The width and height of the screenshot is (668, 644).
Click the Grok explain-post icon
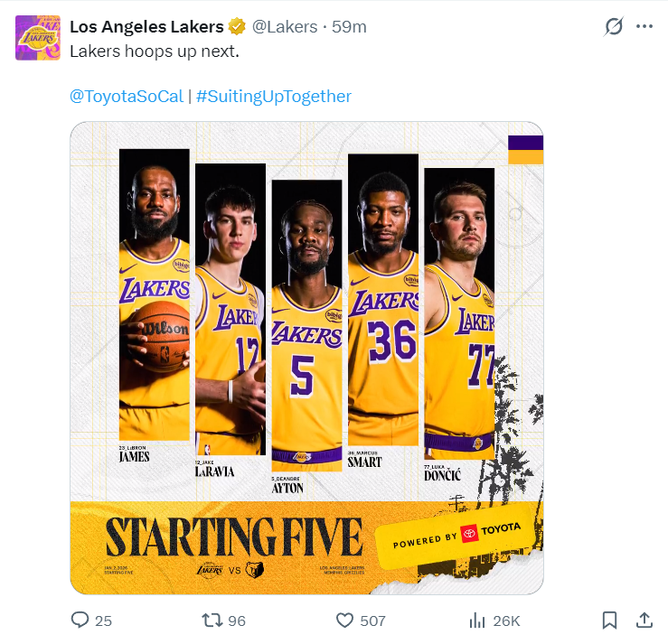(x=614, y=26)
